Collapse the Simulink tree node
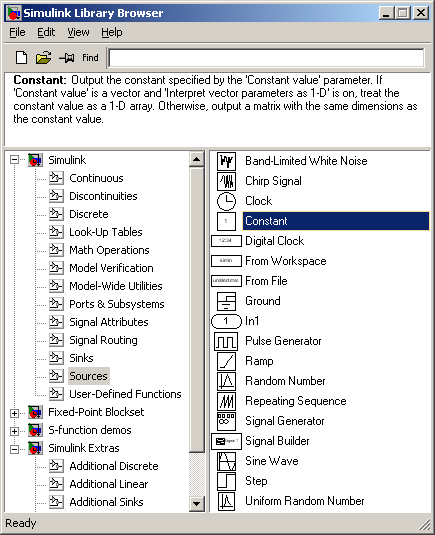Image resolution: width=435 pixels, height=535 pixels. pos(14,160)
